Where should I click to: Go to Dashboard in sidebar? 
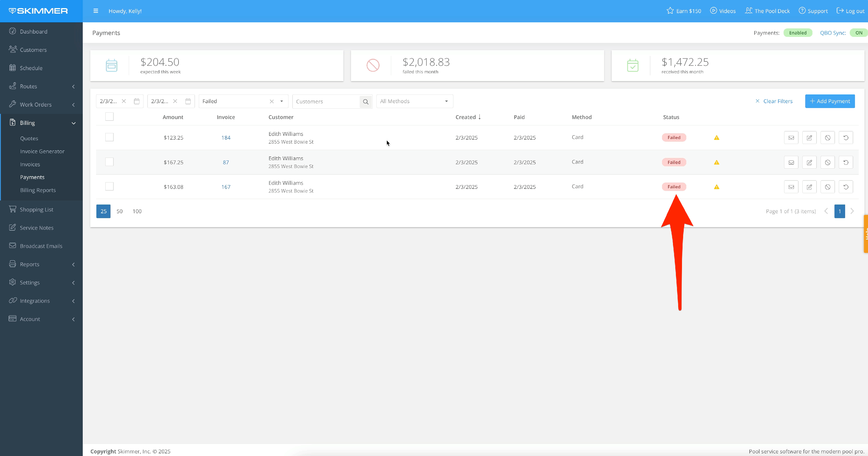(33, 31)
